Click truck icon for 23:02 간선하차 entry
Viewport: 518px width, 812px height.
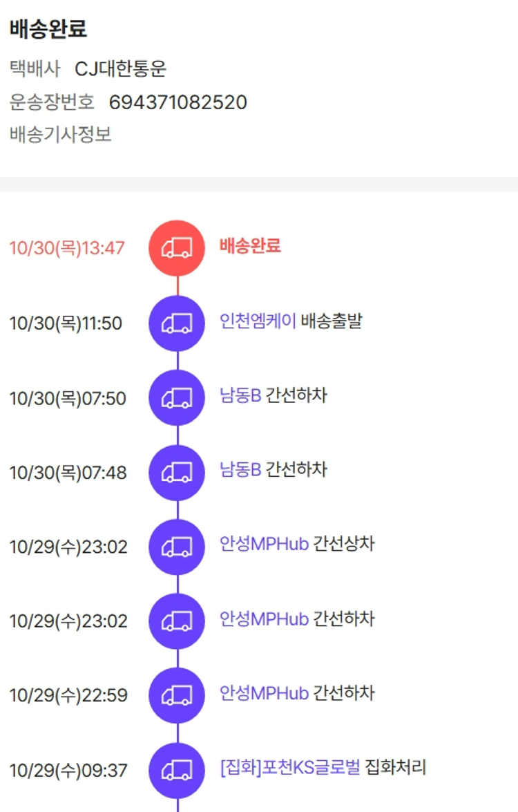click(x=177, y=621)
